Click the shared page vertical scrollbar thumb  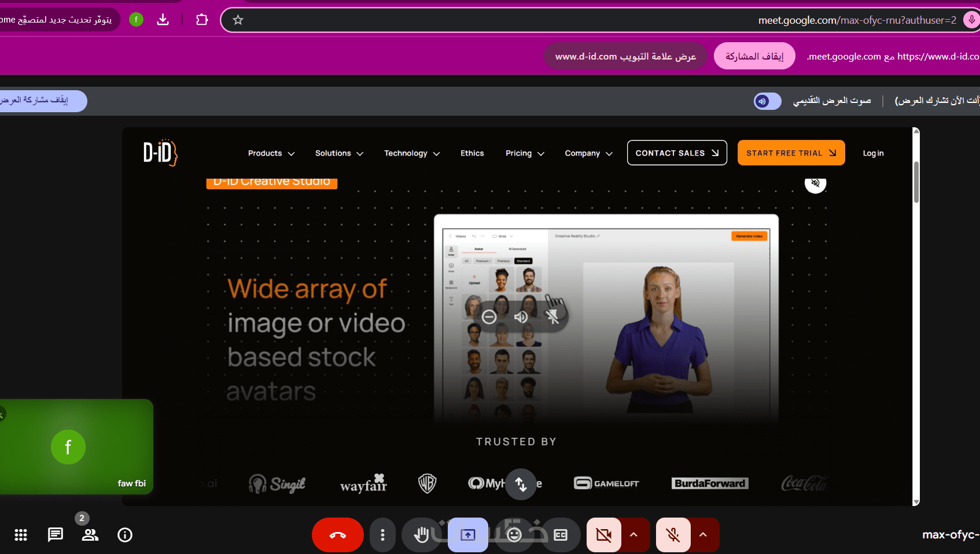[916, 182]
